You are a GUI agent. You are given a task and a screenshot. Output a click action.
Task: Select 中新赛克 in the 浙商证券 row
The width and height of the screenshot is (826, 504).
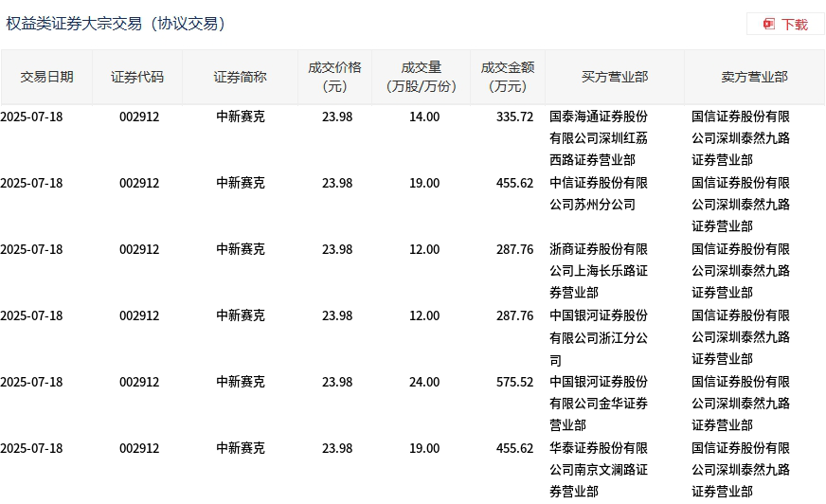click(241, 249)
